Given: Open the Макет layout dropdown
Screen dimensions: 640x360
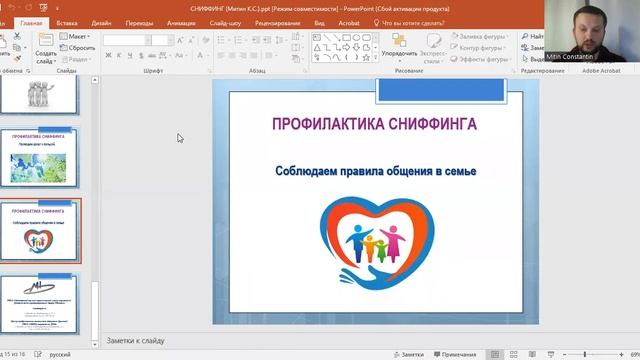Looking at the screenshot, I should [x=75, y=36].
